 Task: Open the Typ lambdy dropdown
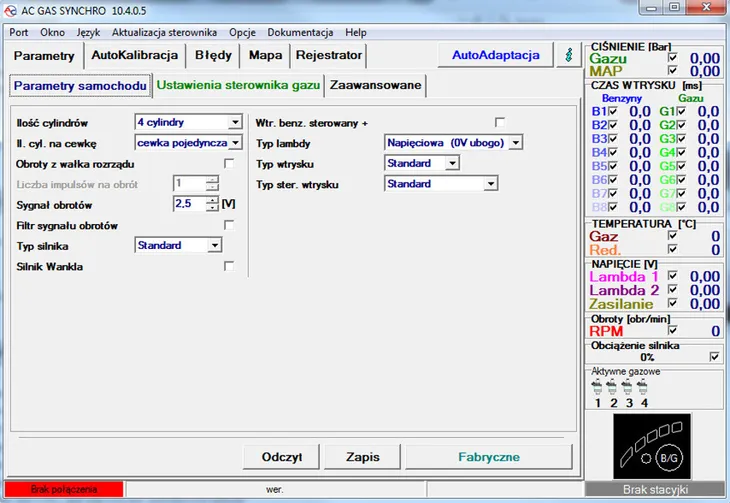pos(515,143)
